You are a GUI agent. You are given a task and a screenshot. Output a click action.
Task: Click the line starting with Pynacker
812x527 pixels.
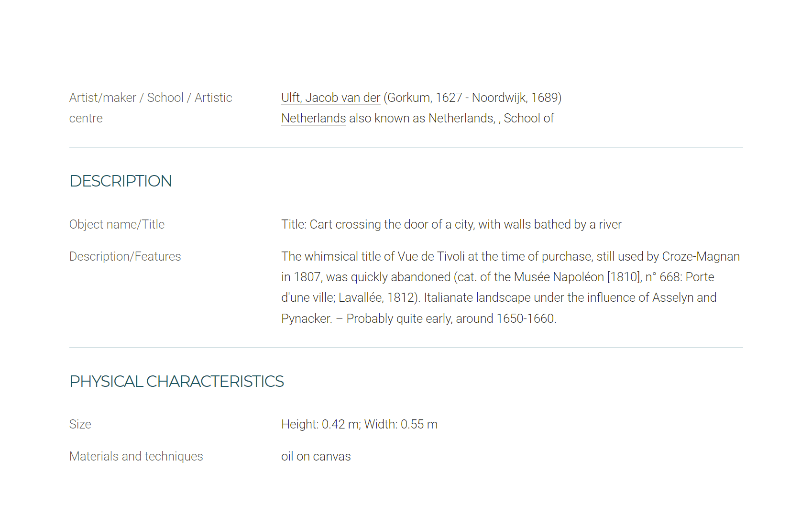pyautogui.click(x=418, y=318)
